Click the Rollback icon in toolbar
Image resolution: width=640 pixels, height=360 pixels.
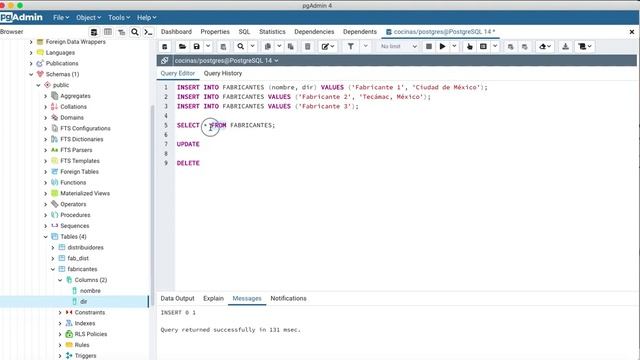click(524, 47)
